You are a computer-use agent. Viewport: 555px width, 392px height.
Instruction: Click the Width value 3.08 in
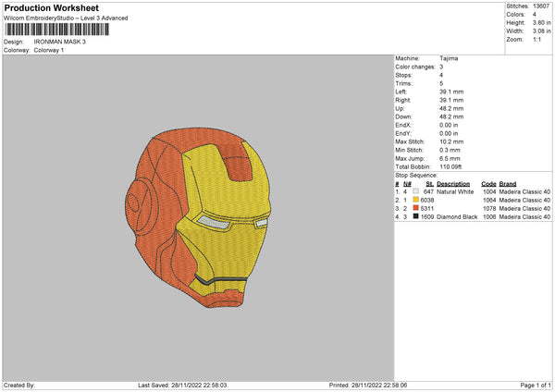[x=541, y=31]
